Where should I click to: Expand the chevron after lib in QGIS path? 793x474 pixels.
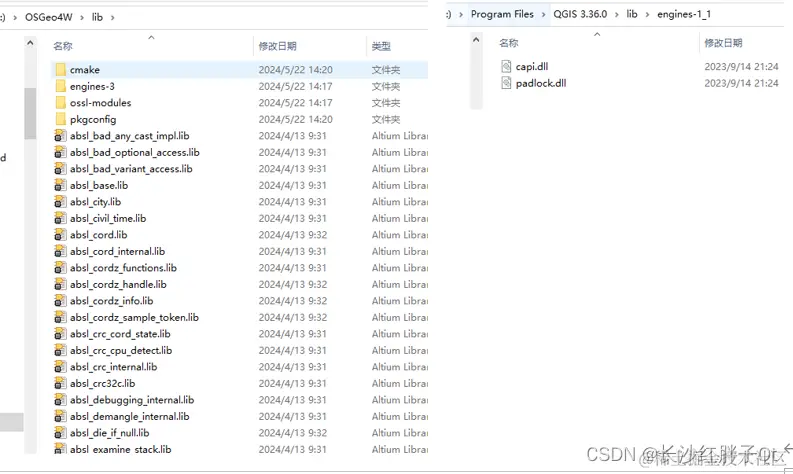(x=647, y=15)
